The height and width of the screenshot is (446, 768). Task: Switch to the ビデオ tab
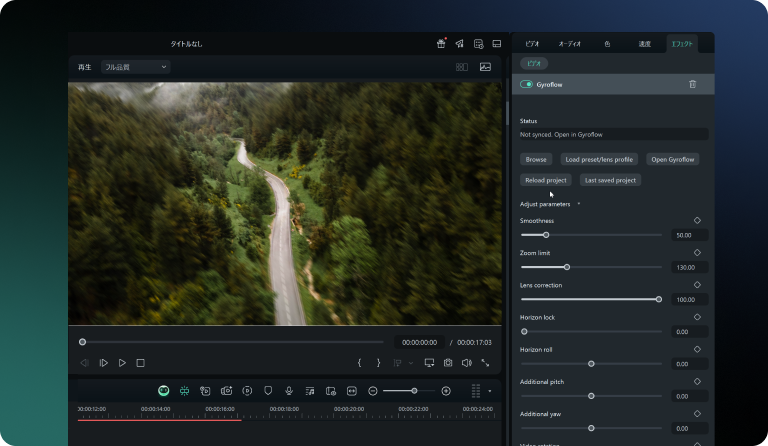click(x=532, y=44)
